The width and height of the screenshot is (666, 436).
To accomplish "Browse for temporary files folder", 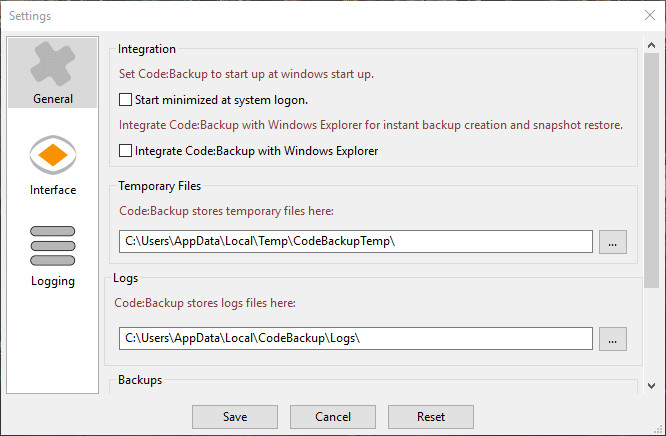I will [x=612, y=242].
